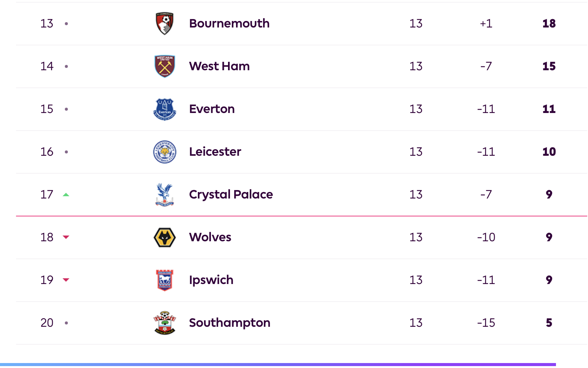Click the red down-arrow beside Wolves

pyautogui.click(x=66, y=237)
